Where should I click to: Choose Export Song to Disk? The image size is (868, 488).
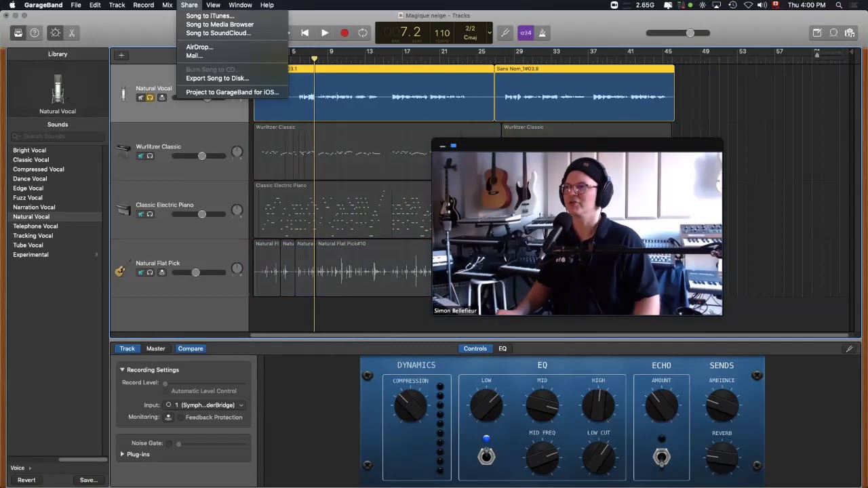217,78
